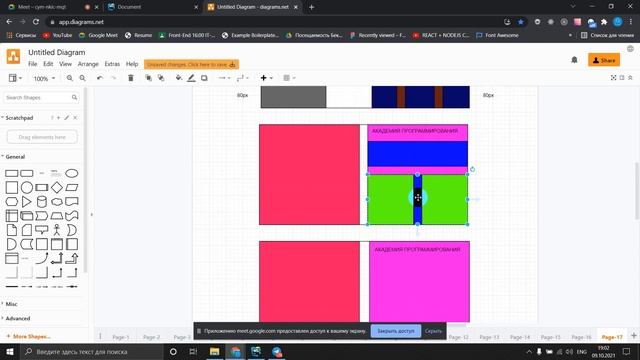Click the Untitled Diagram title
Screen dimensions: 640x360
[57, 52]
